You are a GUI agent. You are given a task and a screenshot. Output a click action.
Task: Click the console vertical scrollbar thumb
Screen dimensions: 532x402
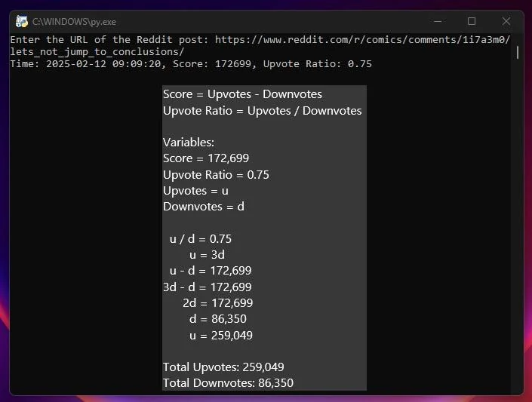click(518, 53)
